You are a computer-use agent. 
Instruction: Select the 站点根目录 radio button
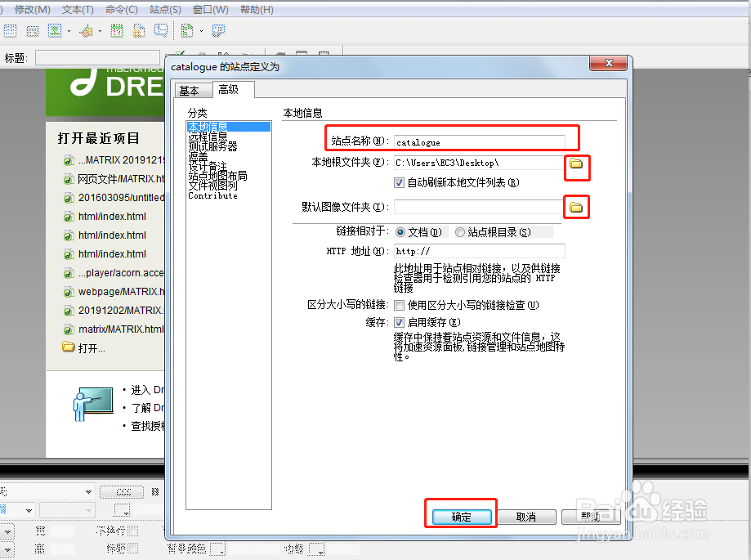pyautogui.click(x=460, y=232)
